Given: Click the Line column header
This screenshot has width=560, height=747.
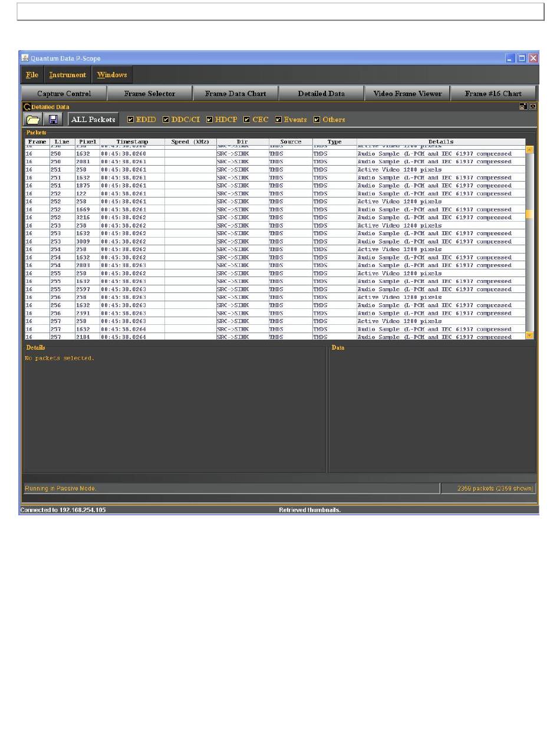Looking at the screenshot, I should [x=62, y=142].
